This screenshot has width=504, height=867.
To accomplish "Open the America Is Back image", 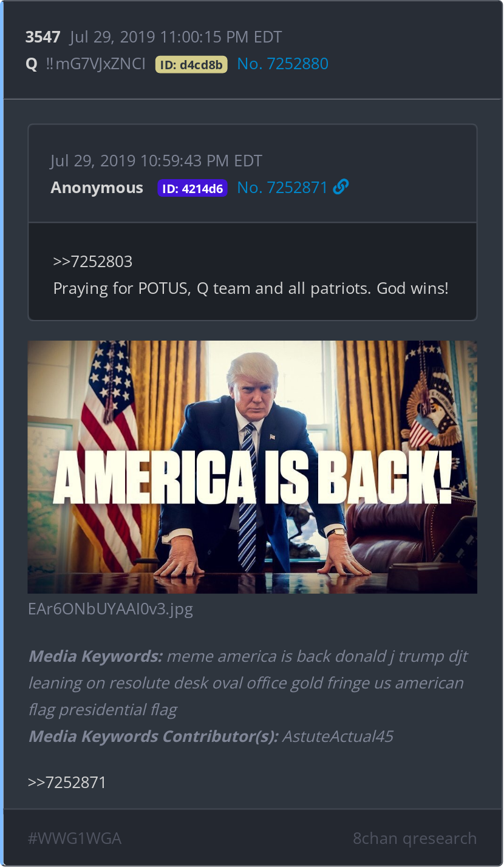I will (x=252, y=467).
